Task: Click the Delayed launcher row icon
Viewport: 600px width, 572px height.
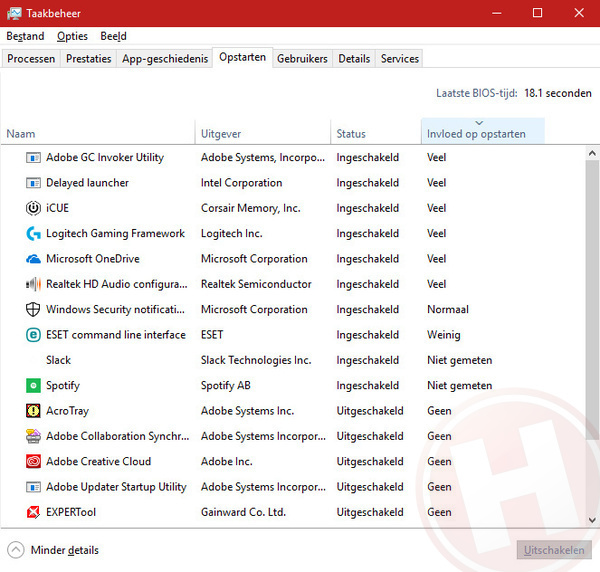Action: coord(33,183)
